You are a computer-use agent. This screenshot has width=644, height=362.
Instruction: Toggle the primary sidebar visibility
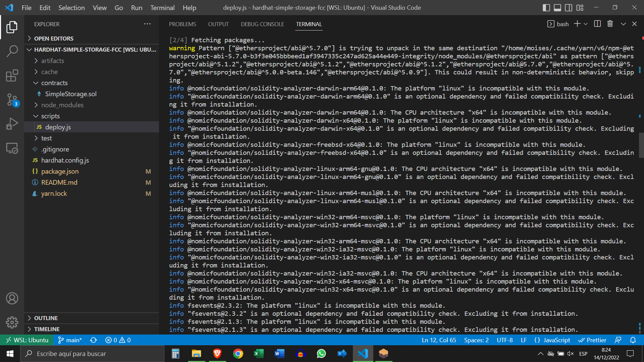546,7
